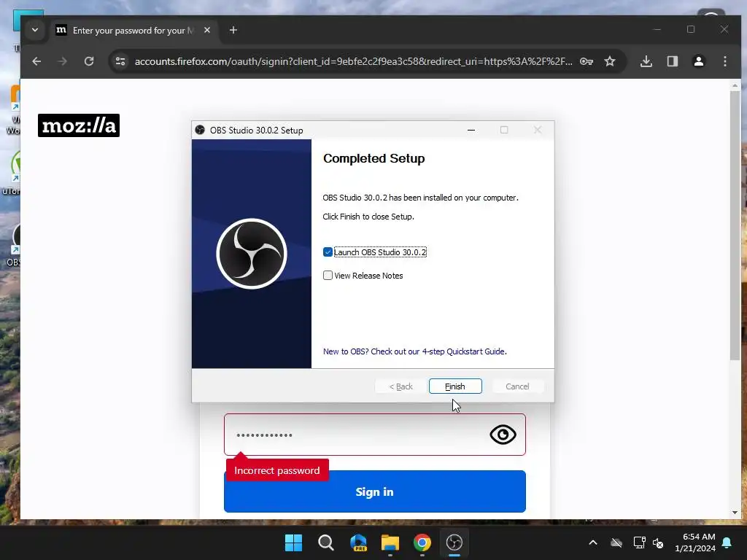This screenshot has height=560, width=747.
Task: Click the OBS desktop shortcut icon
Action: [x=15, y=245]
